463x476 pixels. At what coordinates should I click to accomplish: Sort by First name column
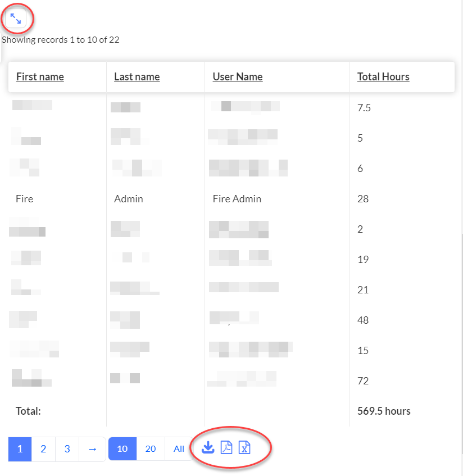click(x=40, y=77)
